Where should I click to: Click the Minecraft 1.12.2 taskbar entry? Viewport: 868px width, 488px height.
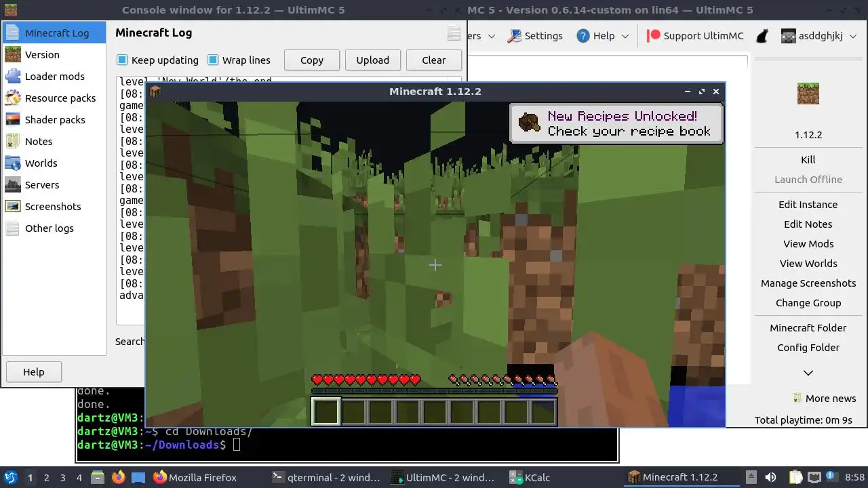pos(683,478)
